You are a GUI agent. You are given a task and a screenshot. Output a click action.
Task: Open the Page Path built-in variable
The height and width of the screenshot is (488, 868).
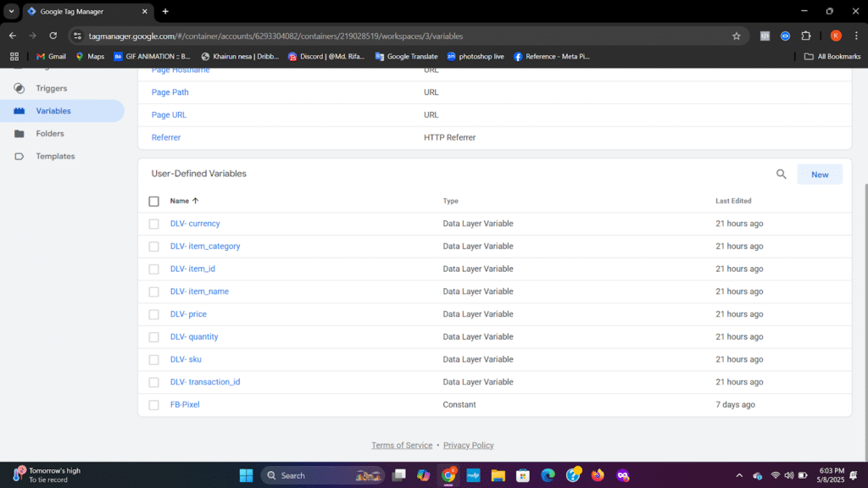coord(170,92)
